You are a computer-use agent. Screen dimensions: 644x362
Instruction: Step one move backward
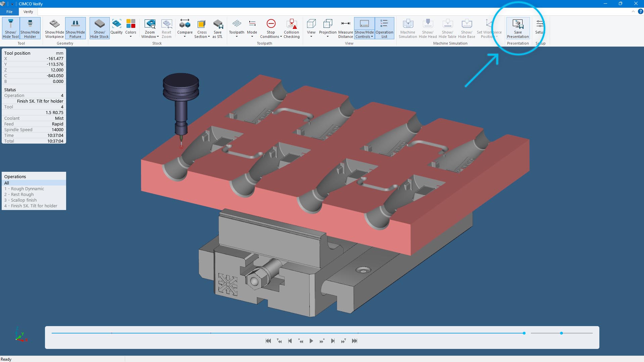click(290, 341)
